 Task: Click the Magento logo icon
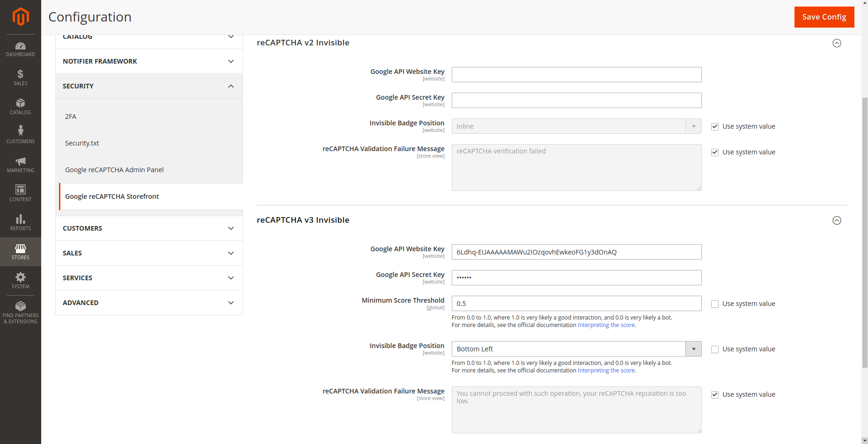tap(21, 16)
